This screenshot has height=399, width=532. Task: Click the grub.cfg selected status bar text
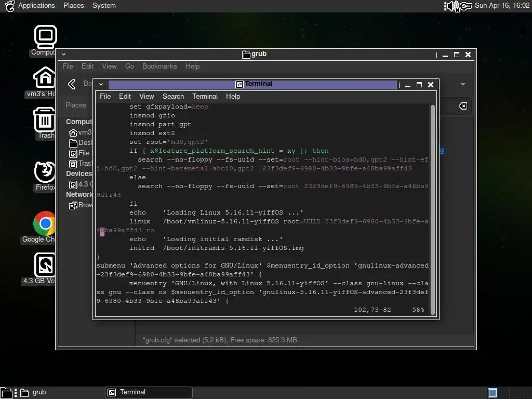pyautogui.click(x=220, y=340)
